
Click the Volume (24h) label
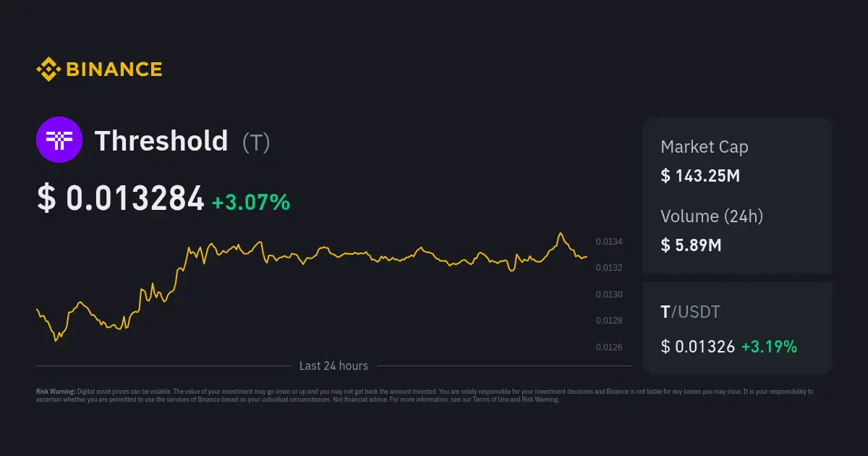tap(712, 216)
